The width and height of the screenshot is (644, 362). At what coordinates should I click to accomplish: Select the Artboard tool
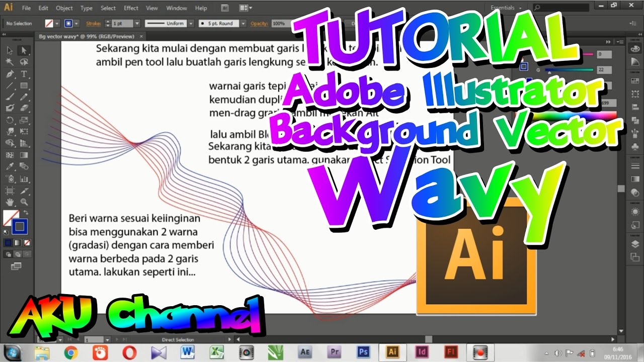pos(10,191)
